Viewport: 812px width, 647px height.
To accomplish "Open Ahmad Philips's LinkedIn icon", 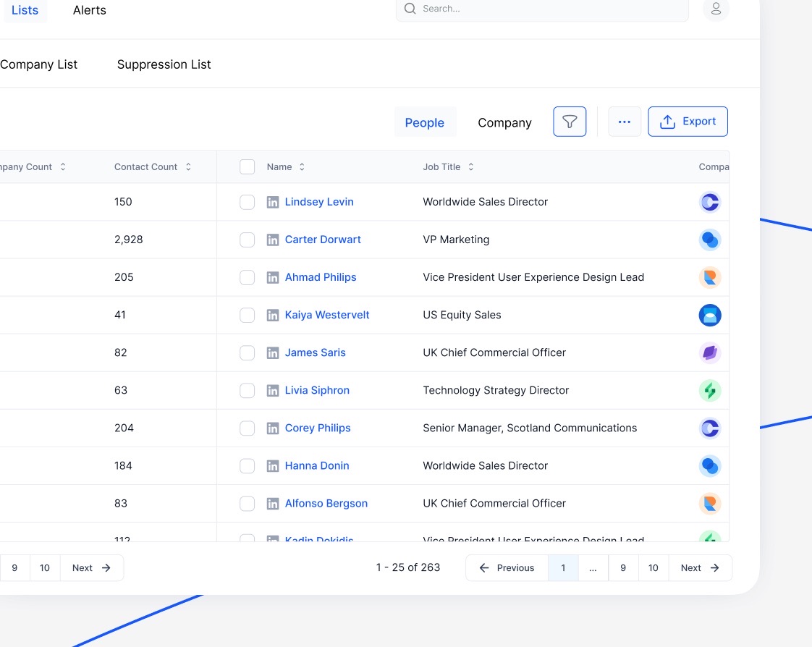I will point(272,278).
